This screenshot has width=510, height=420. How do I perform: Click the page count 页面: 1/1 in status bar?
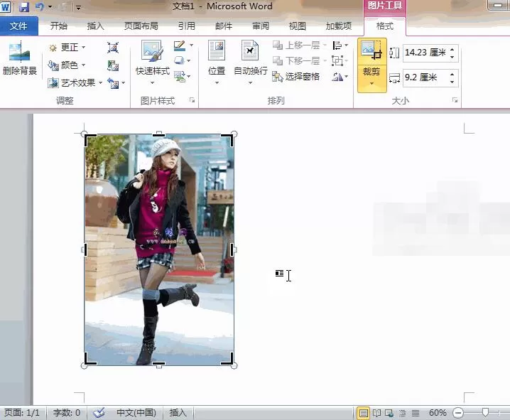22,413
